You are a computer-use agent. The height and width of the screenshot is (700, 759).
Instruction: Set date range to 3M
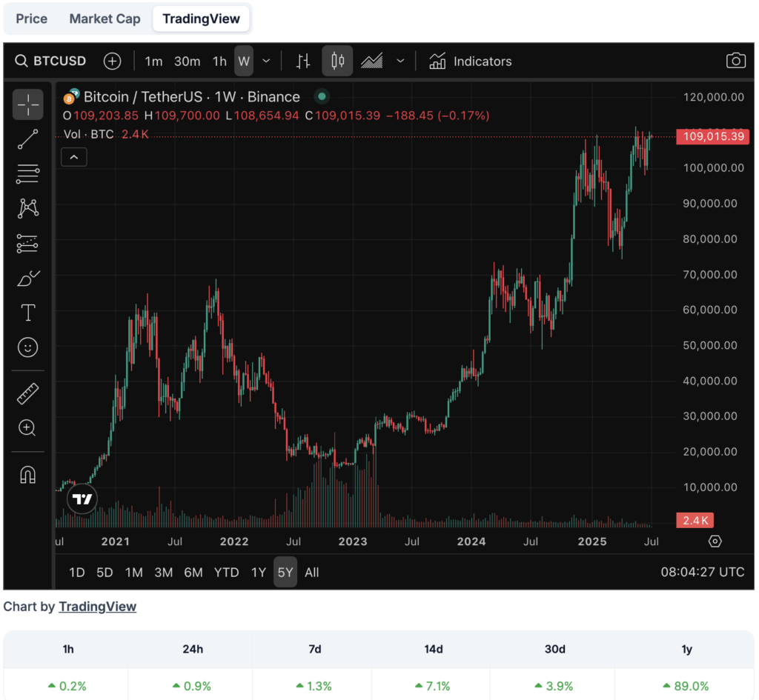[x=164, y=573]
